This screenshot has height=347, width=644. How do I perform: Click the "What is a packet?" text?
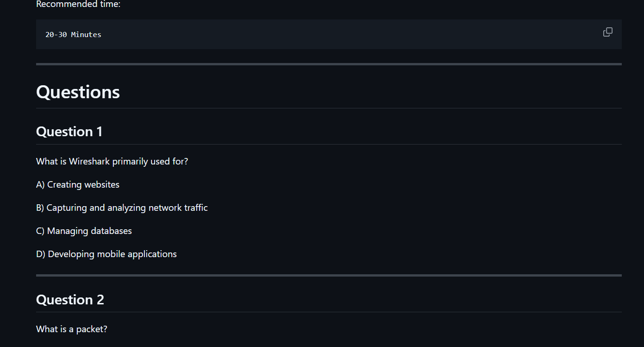tap(72, 329)
